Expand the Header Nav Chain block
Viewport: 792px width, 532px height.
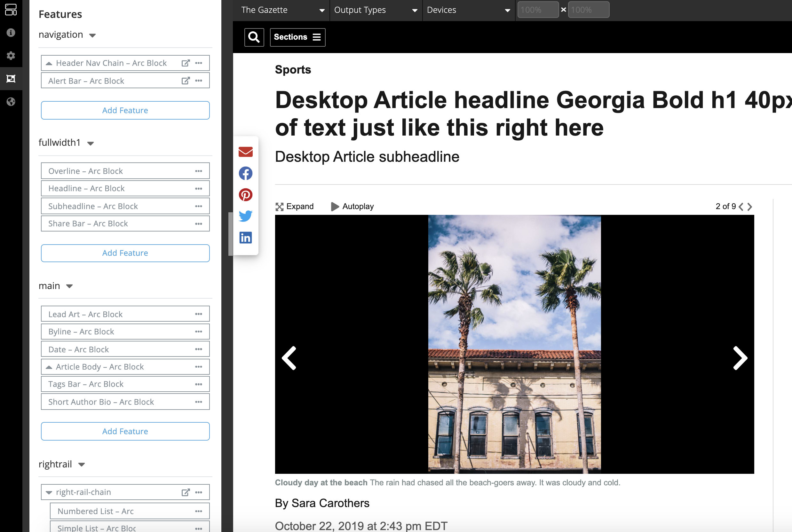click(x=49, y=63)
